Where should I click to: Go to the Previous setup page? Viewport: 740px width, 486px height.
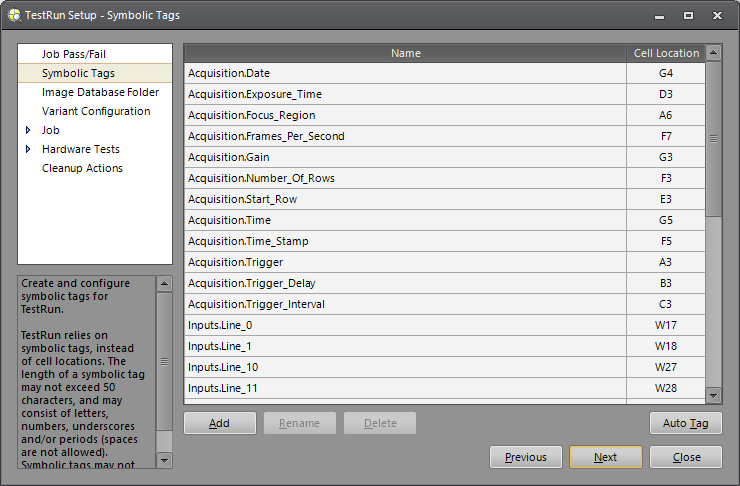(526, 457)
